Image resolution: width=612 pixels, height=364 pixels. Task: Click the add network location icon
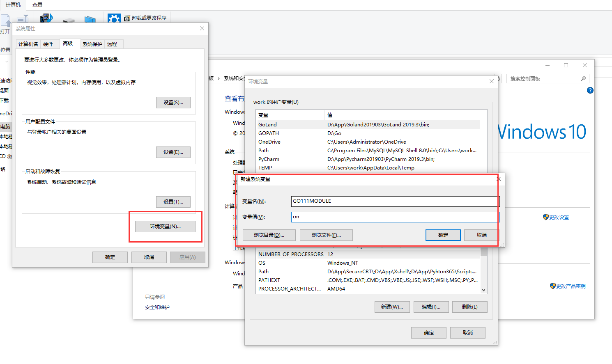click(90, 19)
